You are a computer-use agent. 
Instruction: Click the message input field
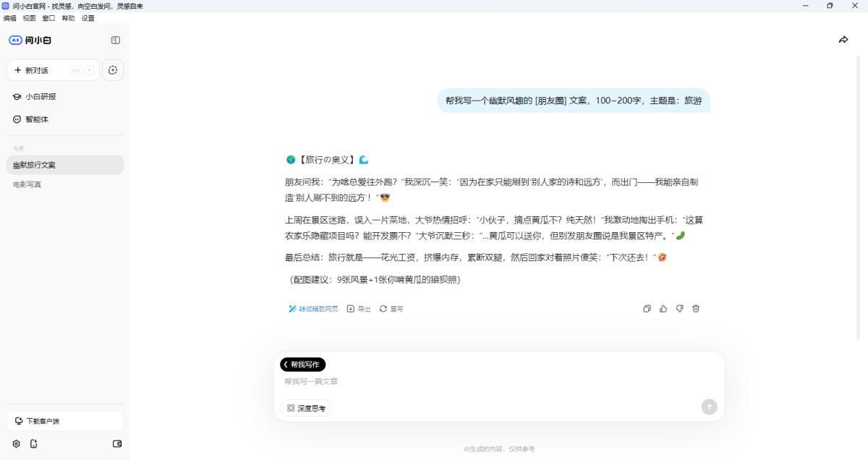coord(499,381)
